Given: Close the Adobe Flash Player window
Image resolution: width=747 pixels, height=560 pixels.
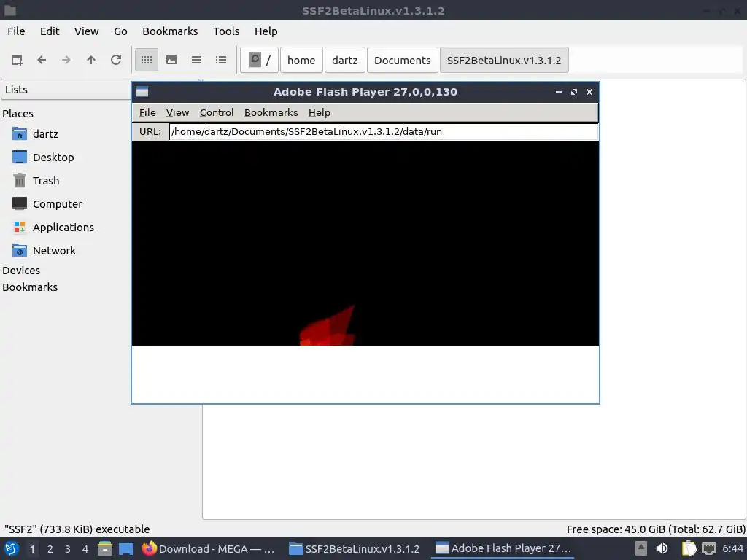Looking at the screenshot, I should point(589,92).
